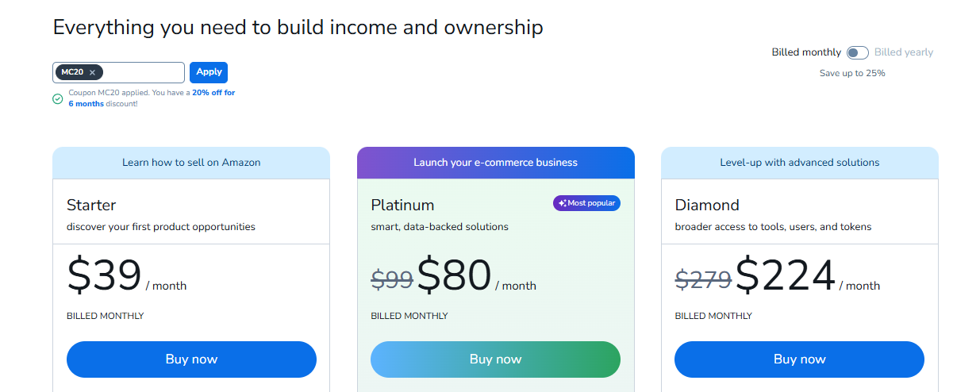Click the discounted $80 Platinum price

pyautogui.click(x=455, y=275)
